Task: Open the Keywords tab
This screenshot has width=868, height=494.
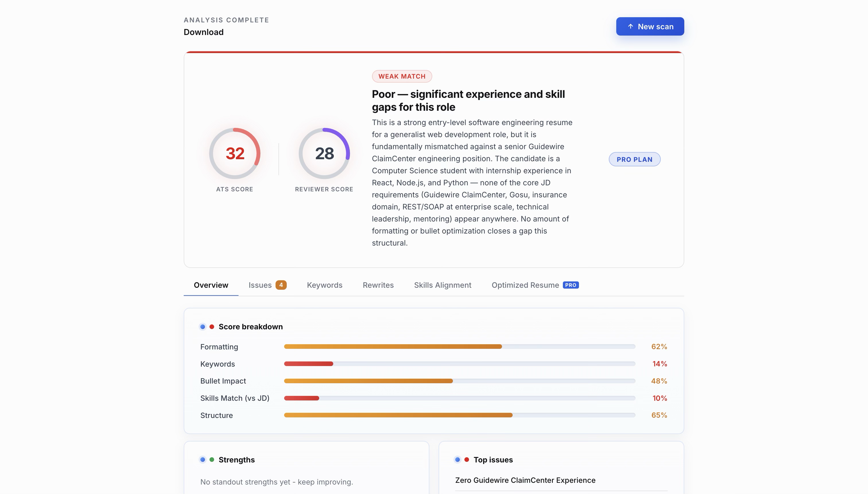Action: tap(324, 285)
